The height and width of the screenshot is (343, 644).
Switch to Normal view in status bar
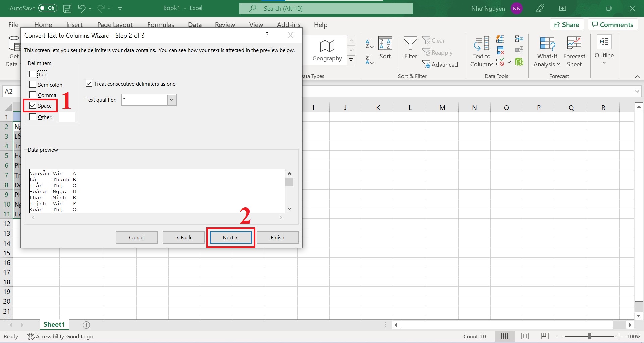click(504, 336)
